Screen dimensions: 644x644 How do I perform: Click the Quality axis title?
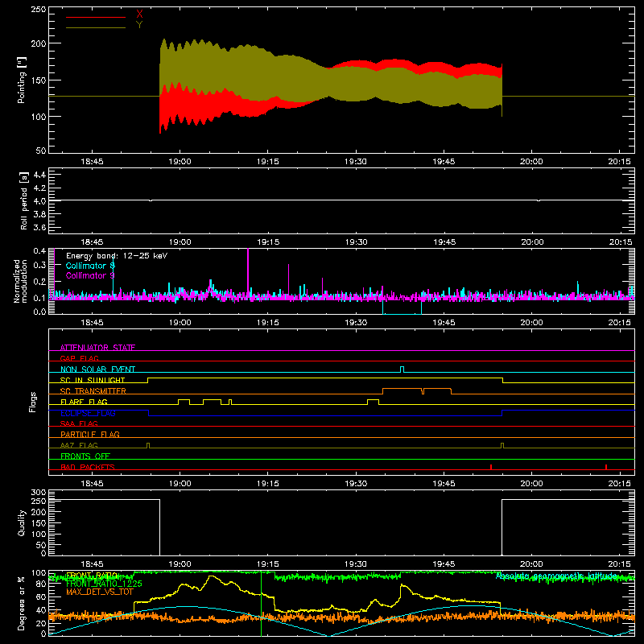point(22,522)
